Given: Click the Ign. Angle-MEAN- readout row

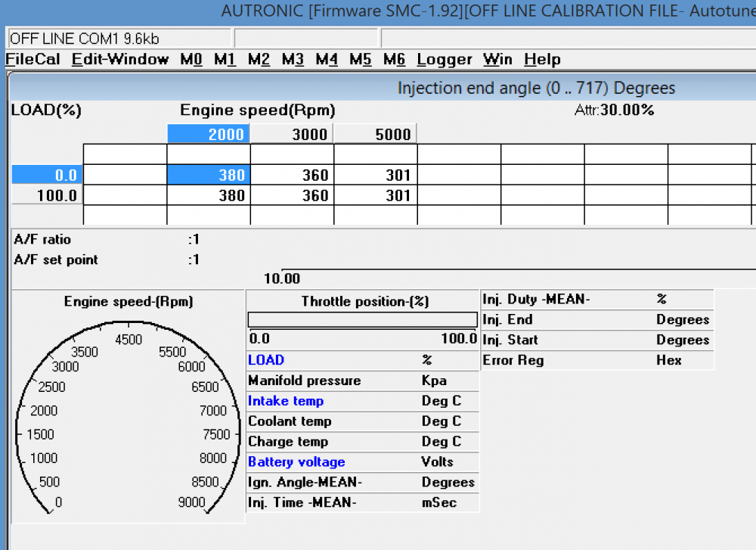Looking at the screenshot, I should 363,482.
